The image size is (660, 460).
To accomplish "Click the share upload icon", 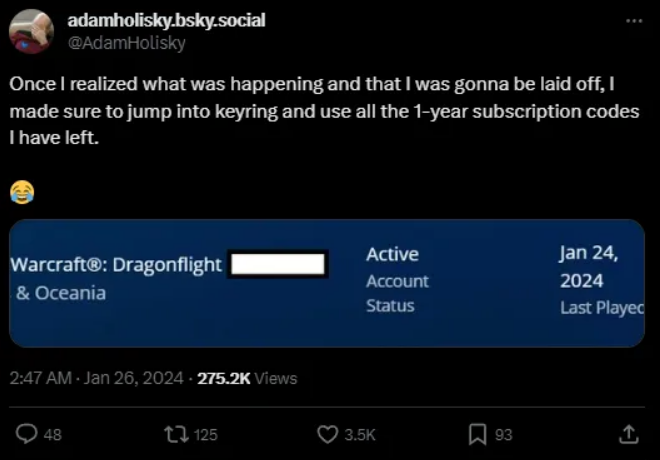I will coord(628,434).
